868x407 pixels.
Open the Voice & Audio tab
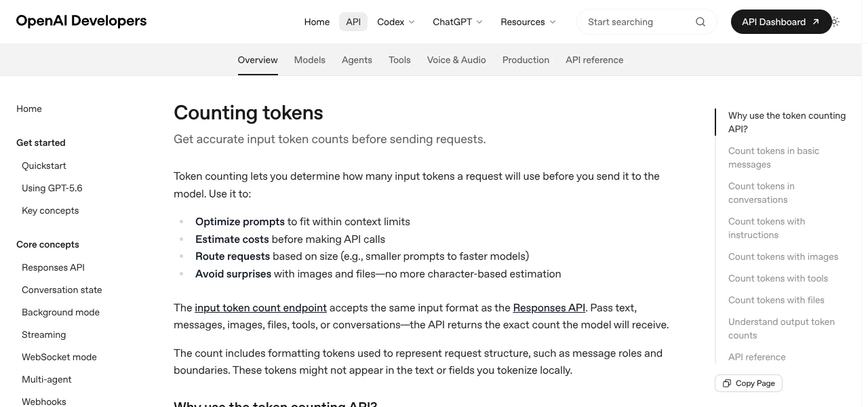coord(456,60)
